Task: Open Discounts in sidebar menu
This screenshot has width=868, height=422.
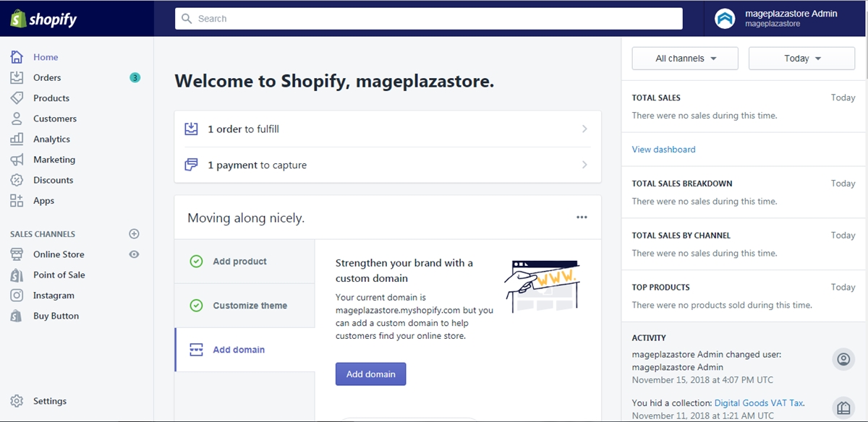Action: pyautogui.click(x=54, y=180)
